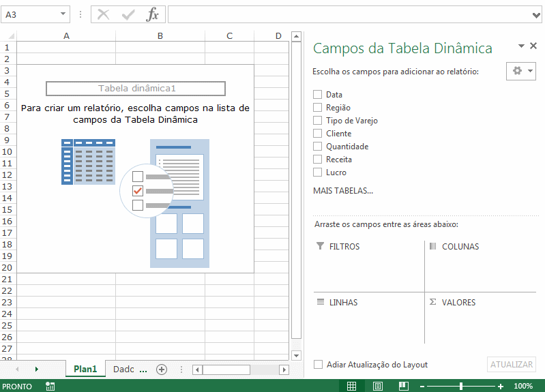Select column C header
The height and width of the screenshot is (392, 545).
tap(229, 36)
